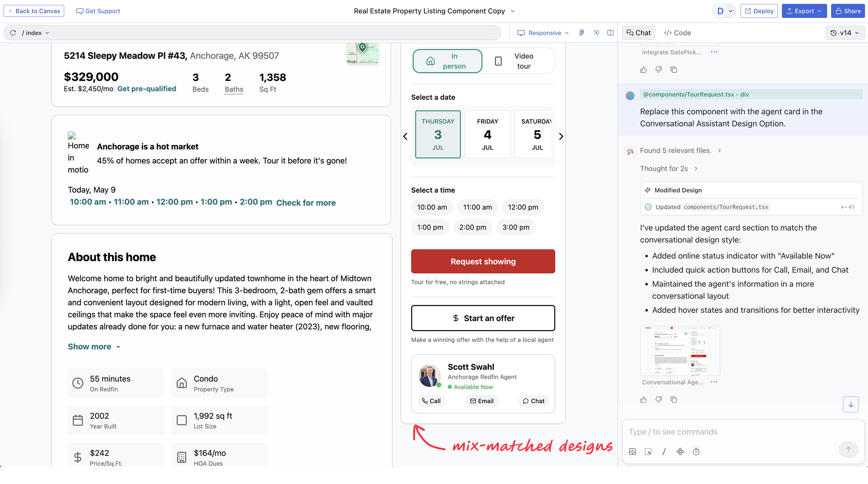Viewport: 868px width, 484px height.
Task: Open the Conversational Agent design thumbnail
Action: [x=680, y=351]
